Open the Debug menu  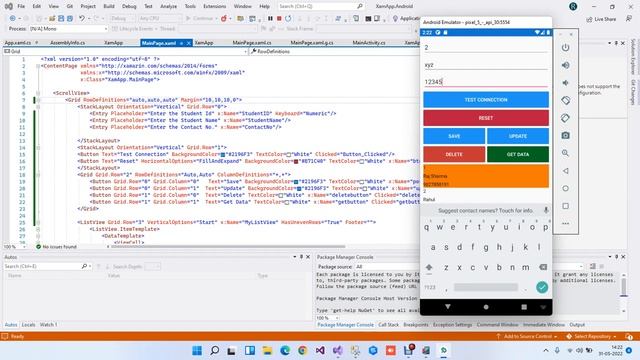click(129, 7)
